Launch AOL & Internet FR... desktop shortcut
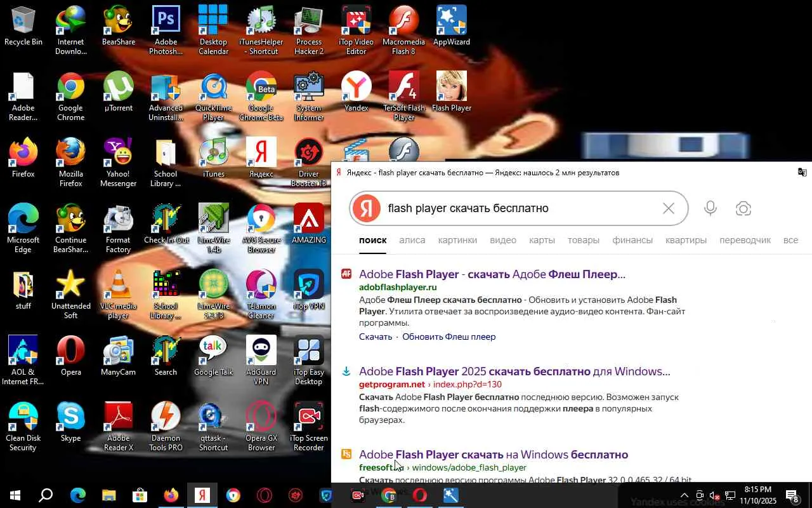This screenshot has height=508, width=812. click(x=23, y=361)
